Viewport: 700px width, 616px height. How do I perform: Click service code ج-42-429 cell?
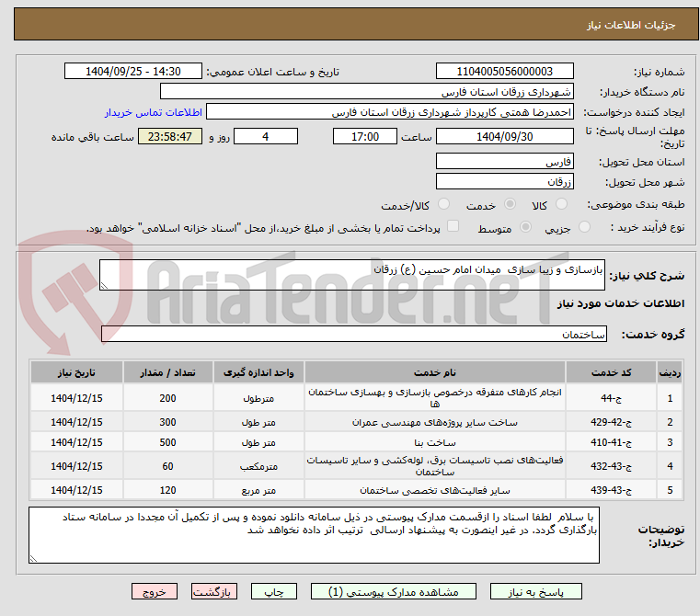point(611,422)
